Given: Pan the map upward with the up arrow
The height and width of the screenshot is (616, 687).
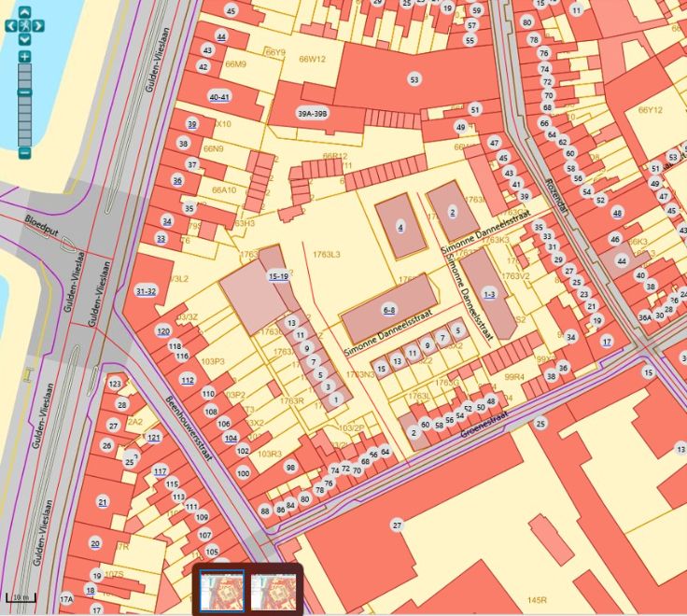Looking at the screenshot, I should pyautogui.click(x=24, y=13).
